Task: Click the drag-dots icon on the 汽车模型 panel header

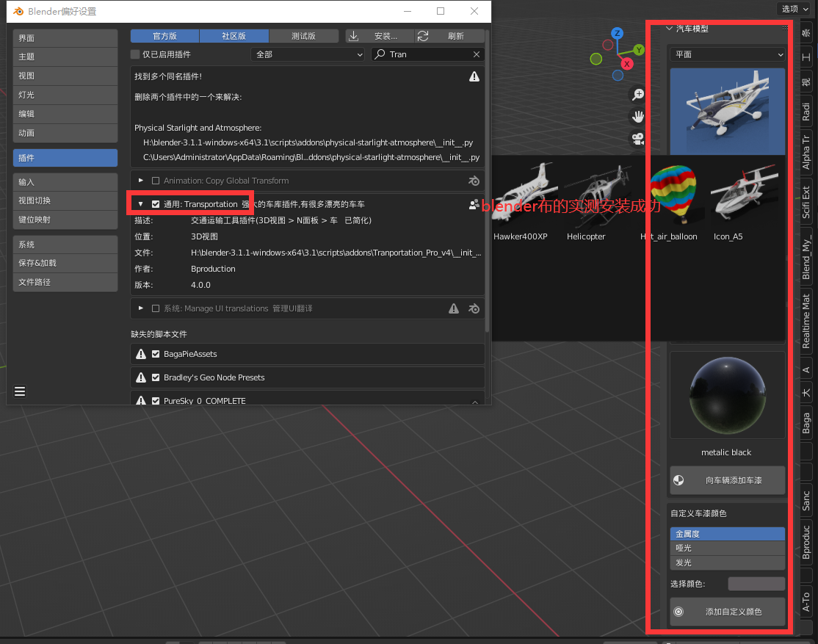Action: click(785, 28)
